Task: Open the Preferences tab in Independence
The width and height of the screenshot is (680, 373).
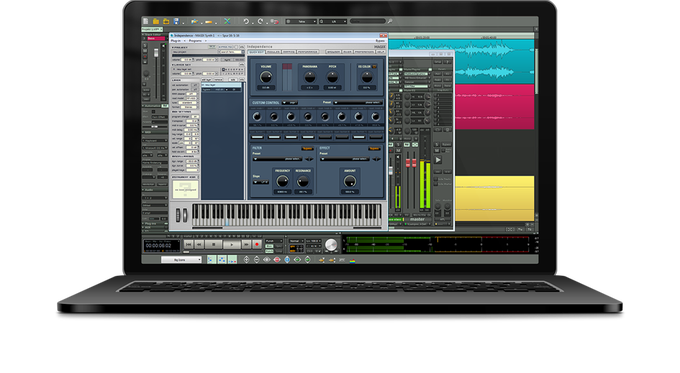Action: coord(364,52)
